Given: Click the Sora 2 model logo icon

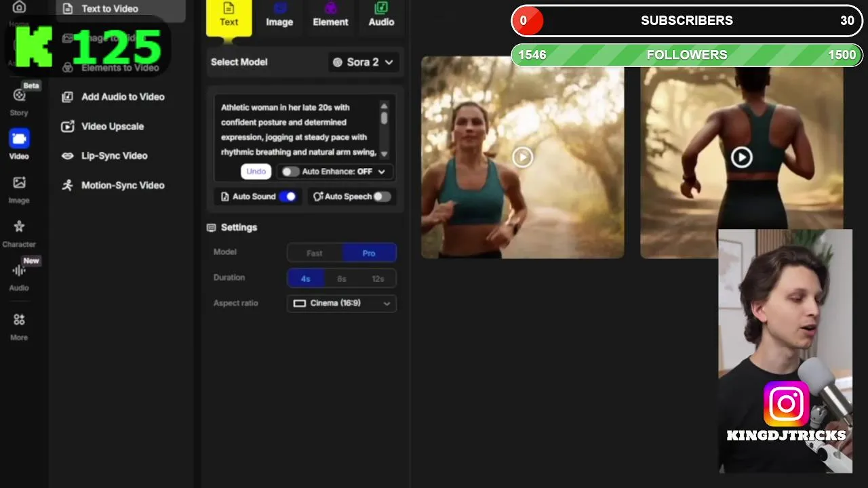Looking at the screenshot, I should 338,62.
